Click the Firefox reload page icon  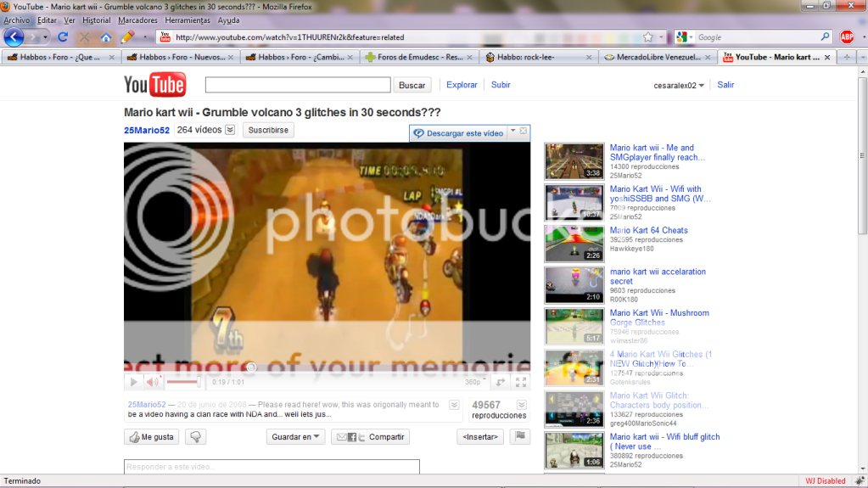tap(63, 37)
